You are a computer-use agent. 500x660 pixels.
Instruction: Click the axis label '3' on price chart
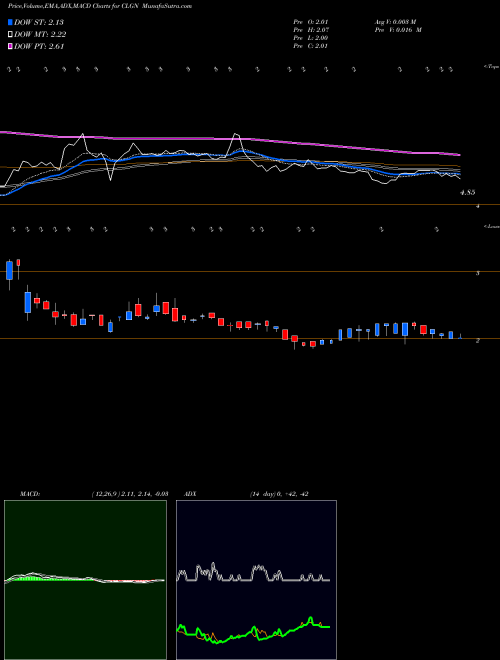477,274
